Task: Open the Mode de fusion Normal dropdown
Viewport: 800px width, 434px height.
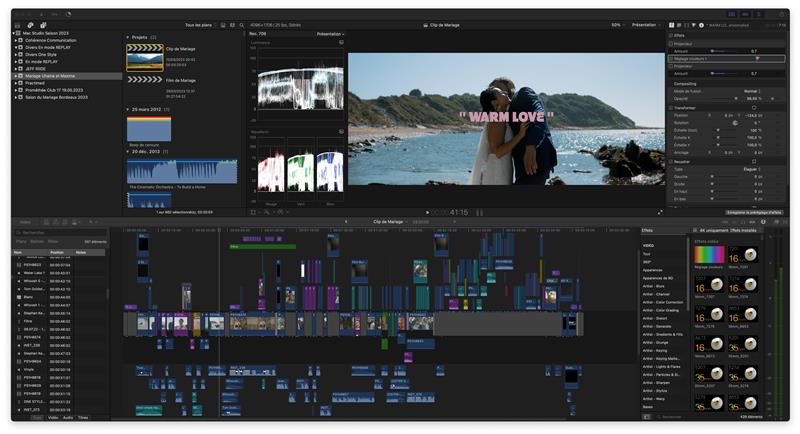Action: pos(752,91)
